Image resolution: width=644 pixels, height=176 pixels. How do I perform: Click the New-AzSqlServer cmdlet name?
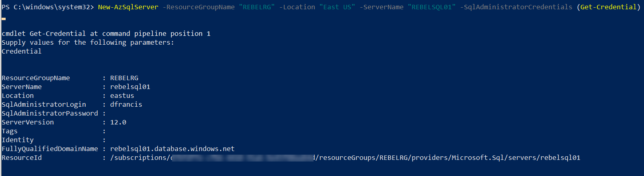coord(128,7)
